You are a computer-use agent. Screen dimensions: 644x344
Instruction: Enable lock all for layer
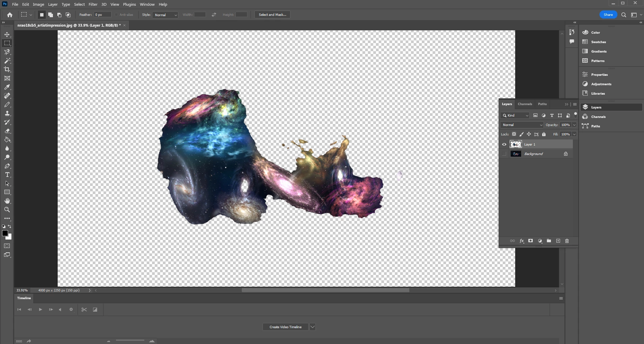(x=544, y=134)
